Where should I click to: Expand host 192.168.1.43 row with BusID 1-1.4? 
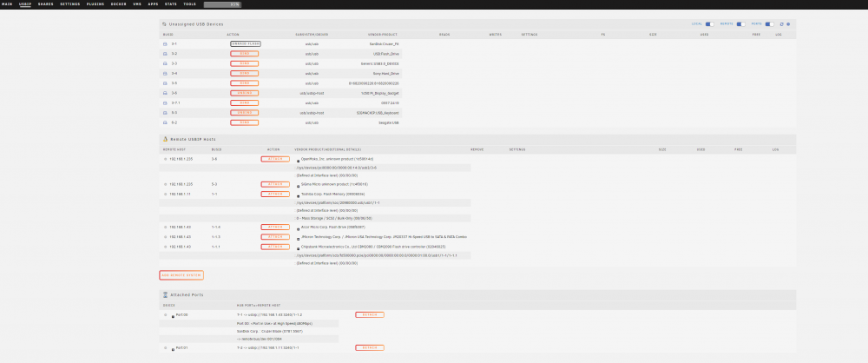166,228
